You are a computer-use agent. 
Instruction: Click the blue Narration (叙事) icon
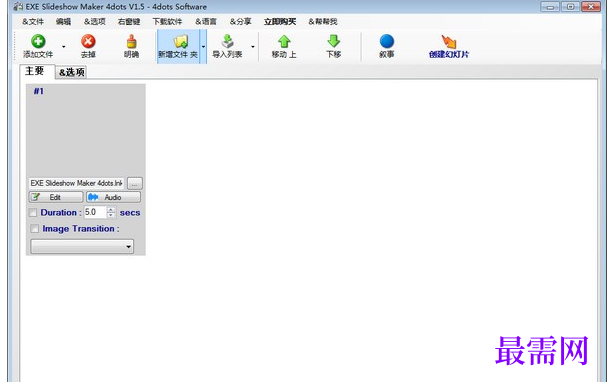[387, 41]
